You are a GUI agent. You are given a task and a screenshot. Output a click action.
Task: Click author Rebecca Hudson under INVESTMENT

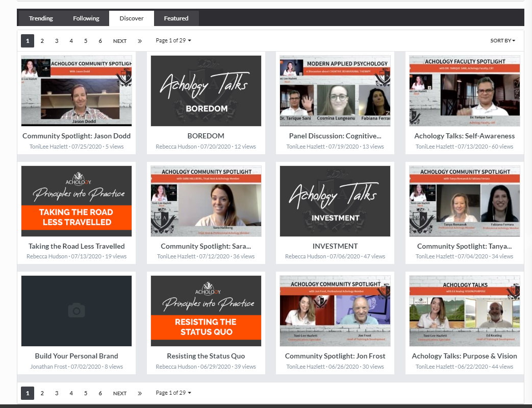(x=306, y=256)
